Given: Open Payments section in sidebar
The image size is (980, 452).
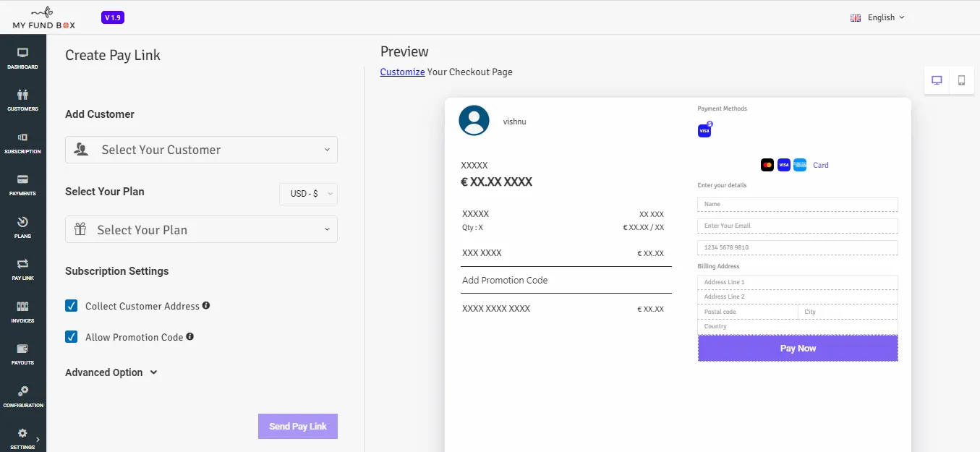Looking at the screenshot, I should pos(22,184).
